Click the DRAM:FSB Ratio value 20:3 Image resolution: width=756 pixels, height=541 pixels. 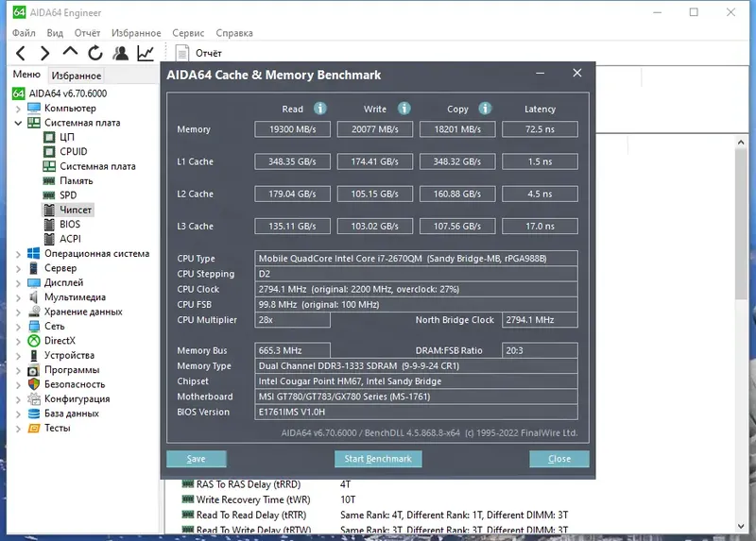[540, 350]
